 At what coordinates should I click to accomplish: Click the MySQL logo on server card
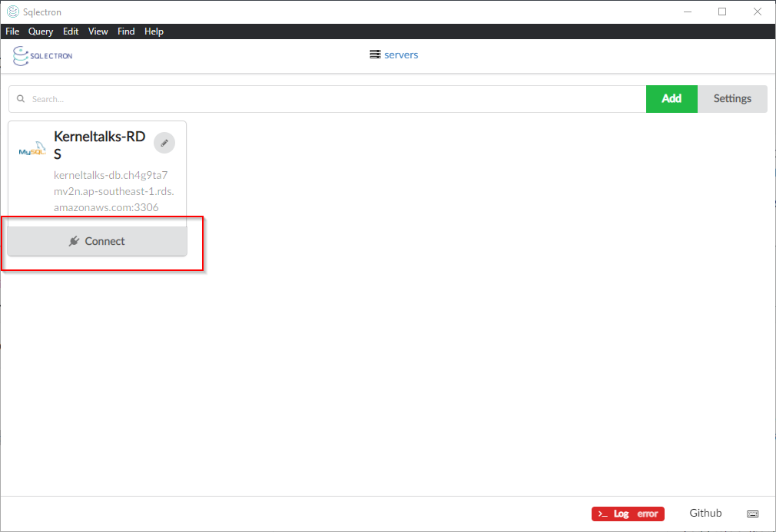tap(32, 150)
